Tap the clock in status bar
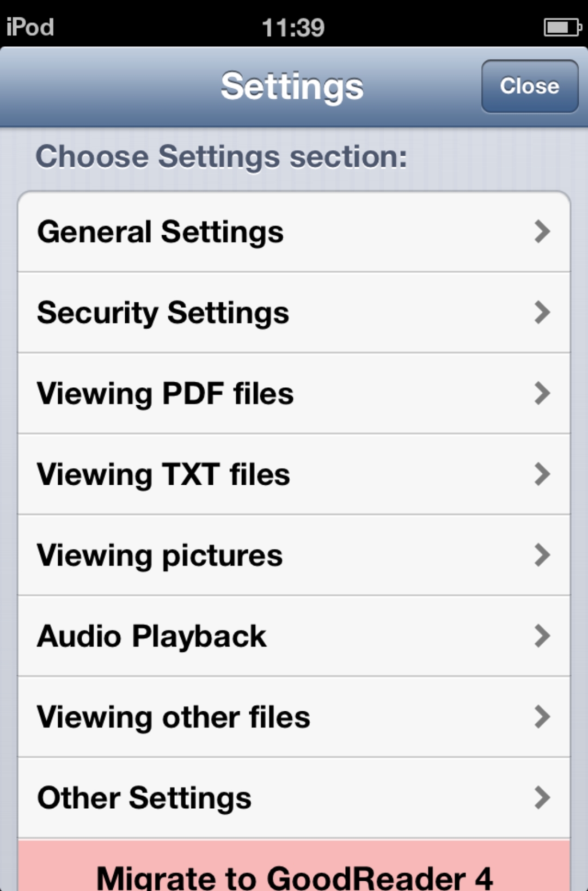 pos(293,27)
